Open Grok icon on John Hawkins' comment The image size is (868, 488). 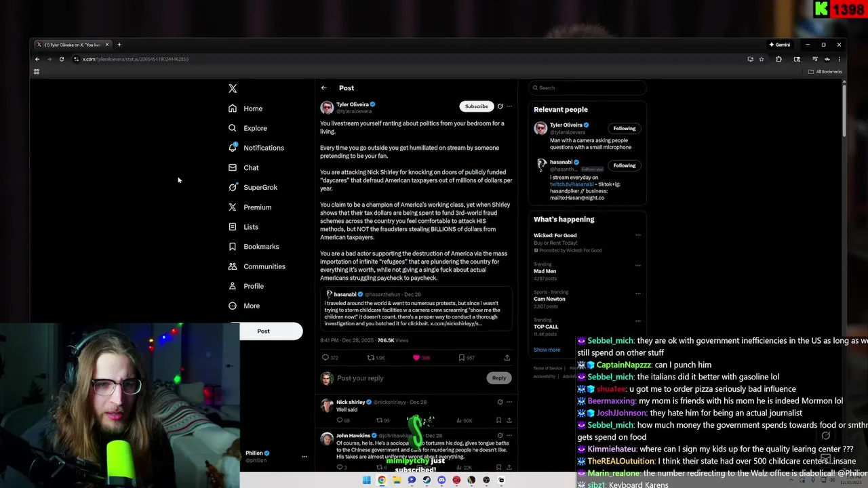tap(500, 435)
